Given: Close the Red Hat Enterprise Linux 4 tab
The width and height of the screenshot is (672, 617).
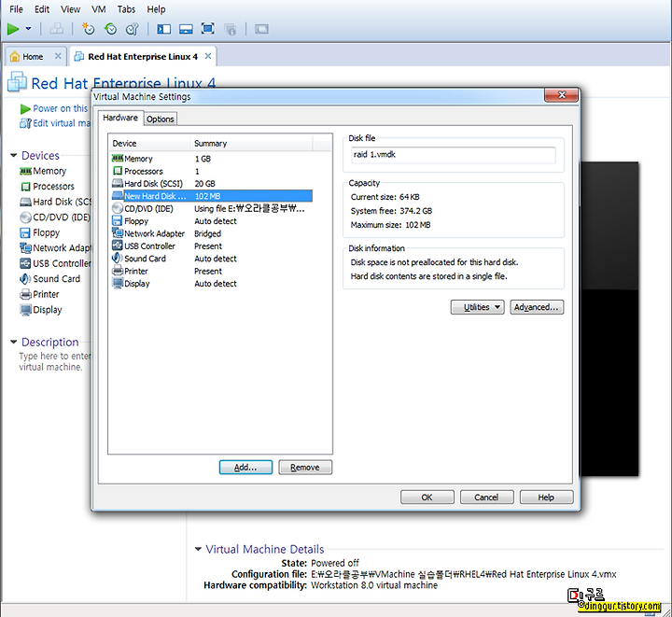Looking at the screenshot, I should (208, 56).
